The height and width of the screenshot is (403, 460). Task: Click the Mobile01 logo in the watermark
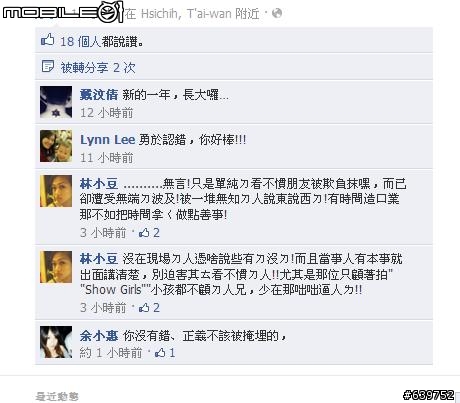(63, 12)
